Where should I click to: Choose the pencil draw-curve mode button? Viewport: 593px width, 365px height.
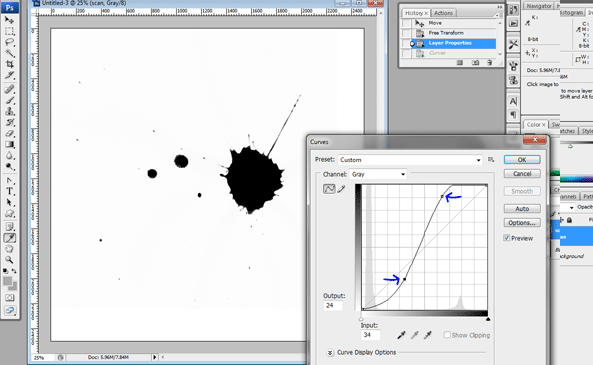[x=341, y=189]
